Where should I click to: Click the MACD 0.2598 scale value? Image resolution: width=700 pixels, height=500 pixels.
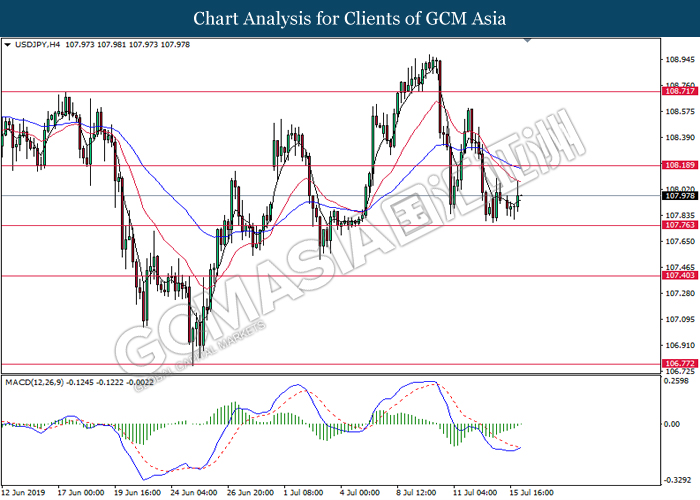676,381
